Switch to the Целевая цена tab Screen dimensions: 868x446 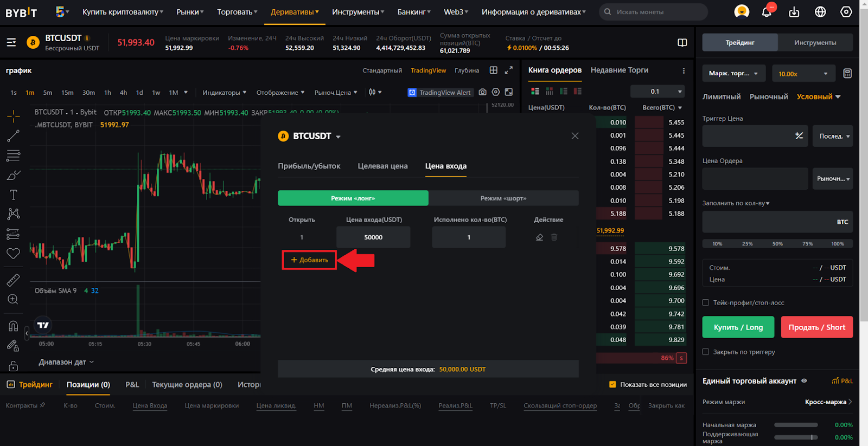pos(382,166)
